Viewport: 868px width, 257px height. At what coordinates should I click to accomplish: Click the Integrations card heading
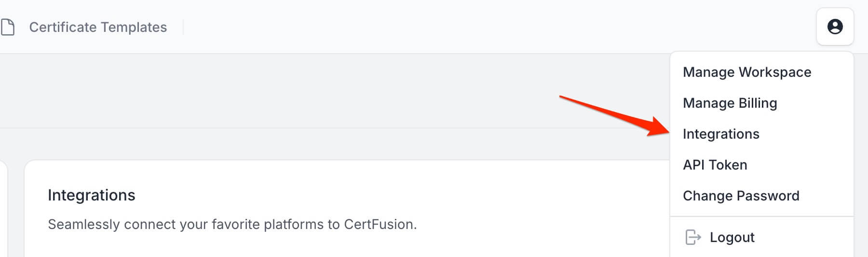click(92, 195)
